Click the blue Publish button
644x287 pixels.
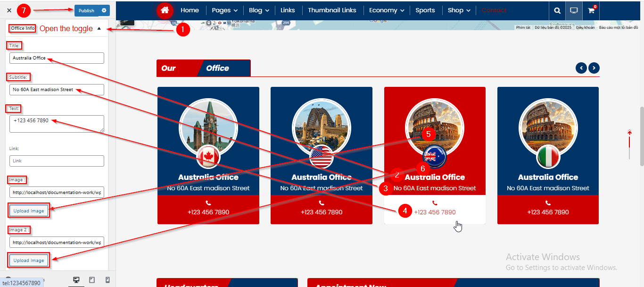click(86, 10)
